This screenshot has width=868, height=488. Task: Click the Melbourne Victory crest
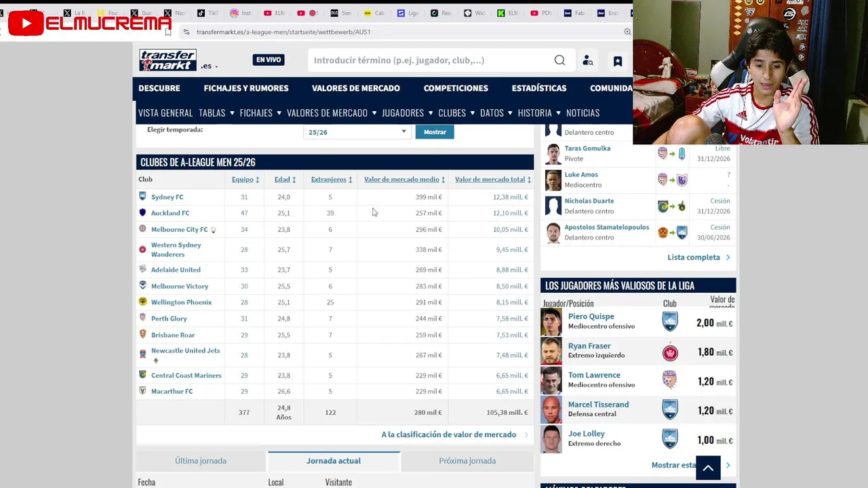(142, 285)
